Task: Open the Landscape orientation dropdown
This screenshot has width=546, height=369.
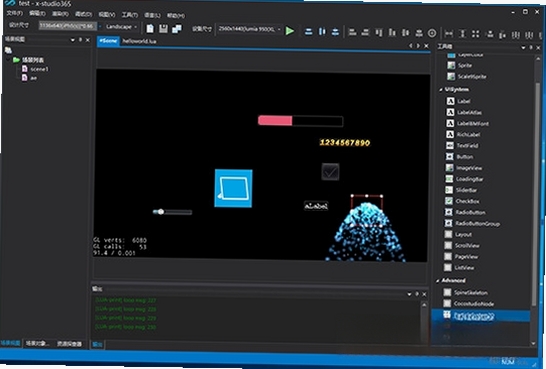Action: 122,27
